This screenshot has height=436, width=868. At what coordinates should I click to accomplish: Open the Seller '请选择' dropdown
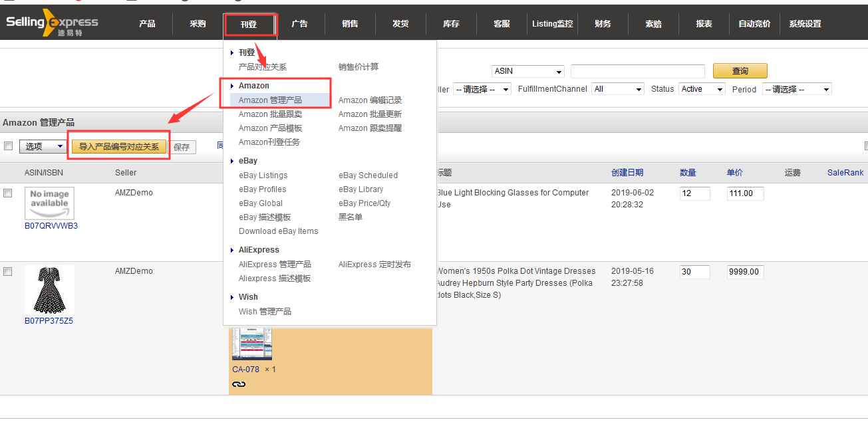click(x=482, y=89)
